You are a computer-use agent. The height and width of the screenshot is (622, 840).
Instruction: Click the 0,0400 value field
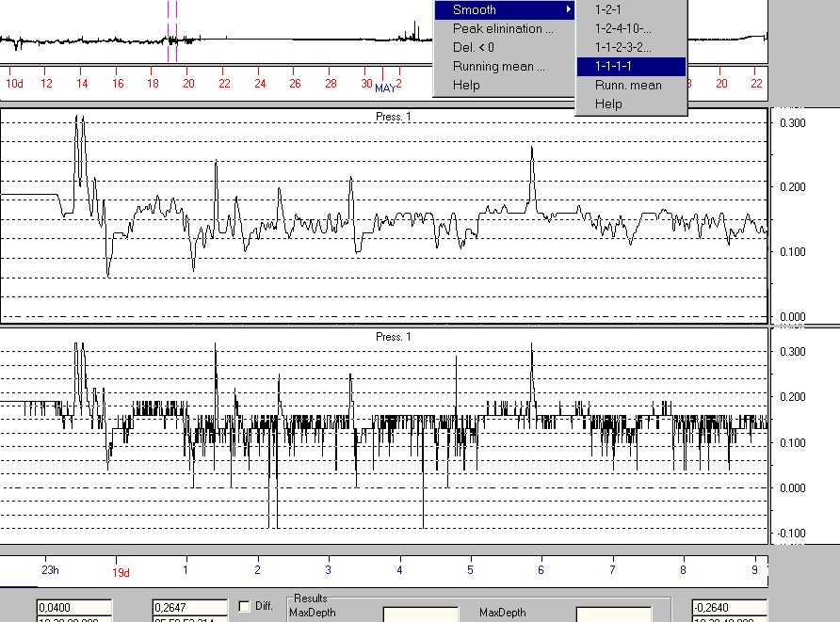point(74,608)
